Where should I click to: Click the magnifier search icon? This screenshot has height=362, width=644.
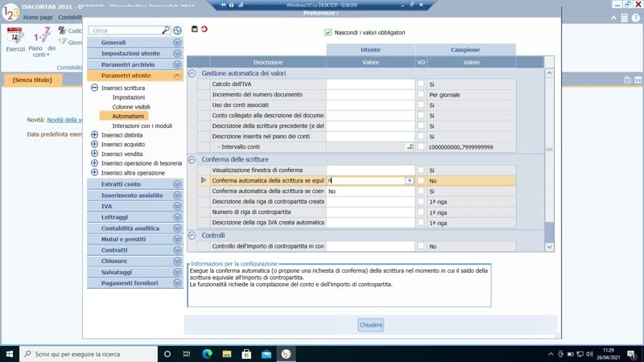(166, 31)
